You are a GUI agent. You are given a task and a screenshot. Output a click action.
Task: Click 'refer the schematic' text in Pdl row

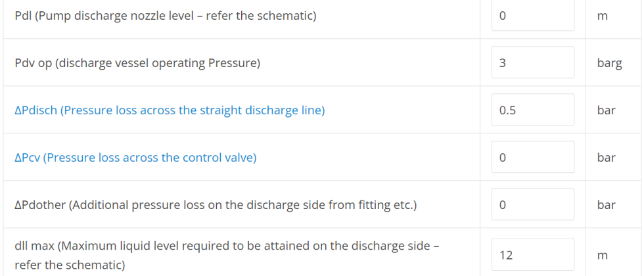coord(260,17)
